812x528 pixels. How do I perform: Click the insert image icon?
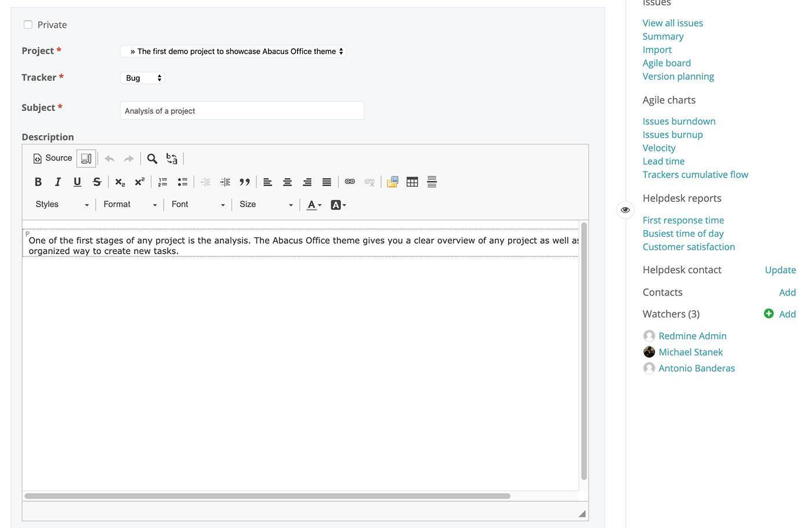[393, 182]
